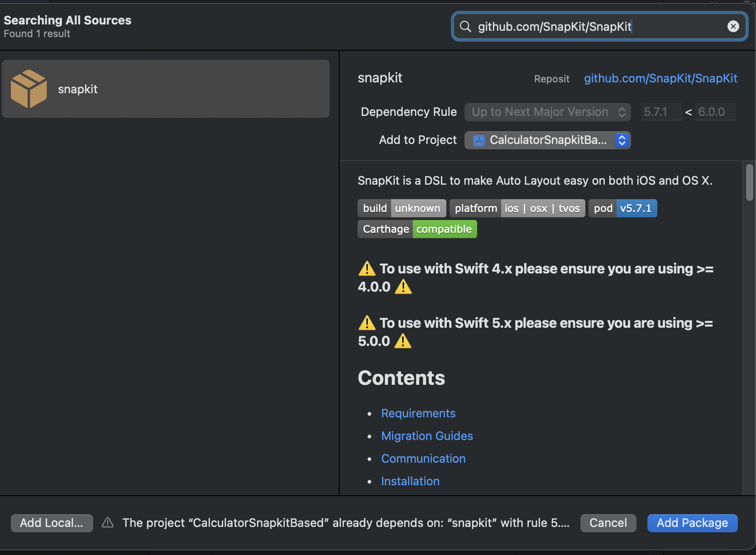The height and width of the screenshot is (555, 756).
Task: Click the snapkit package box icon
Action: (29, 89)
